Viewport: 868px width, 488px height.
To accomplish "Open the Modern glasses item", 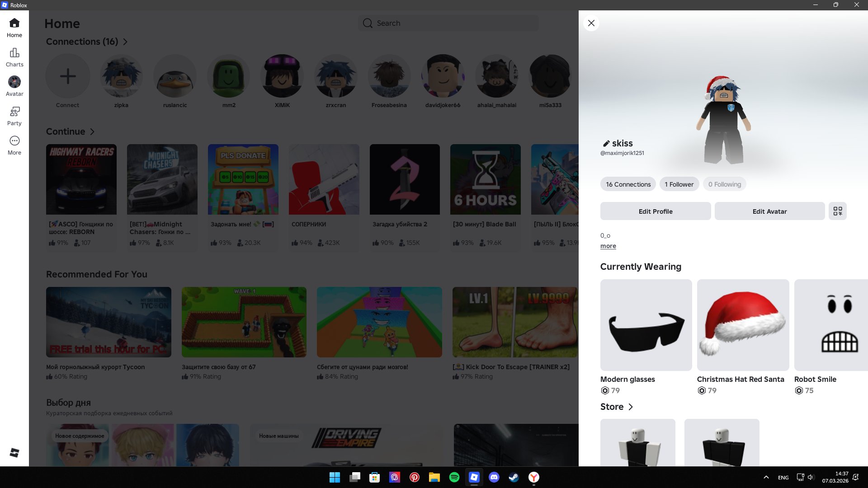I will pyautogui.click(x=646, y=325).
